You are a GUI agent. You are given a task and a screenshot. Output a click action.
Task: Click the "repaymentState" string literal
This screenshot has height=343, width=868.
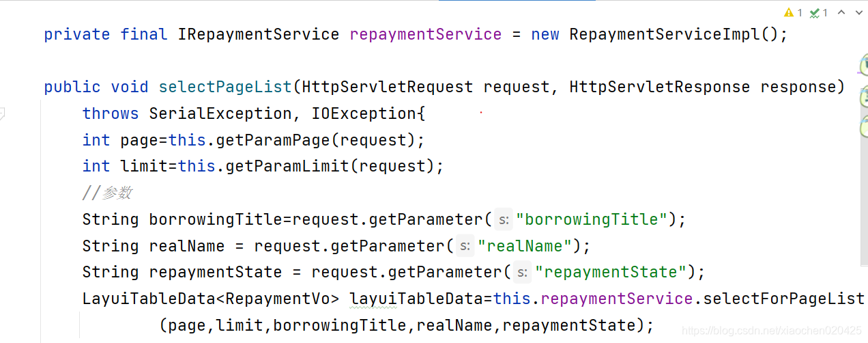(610, 272)
